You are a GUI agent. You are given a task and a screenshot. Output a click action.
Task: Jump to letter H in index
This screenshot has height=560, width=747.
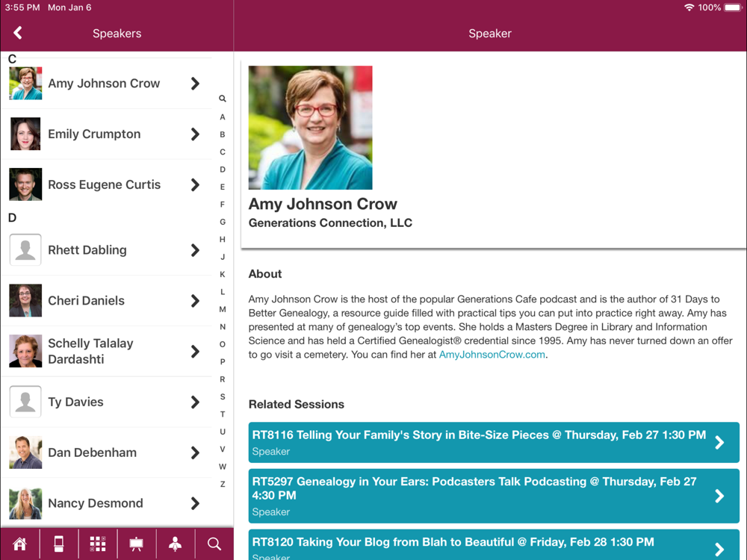(x=223, y=240)
